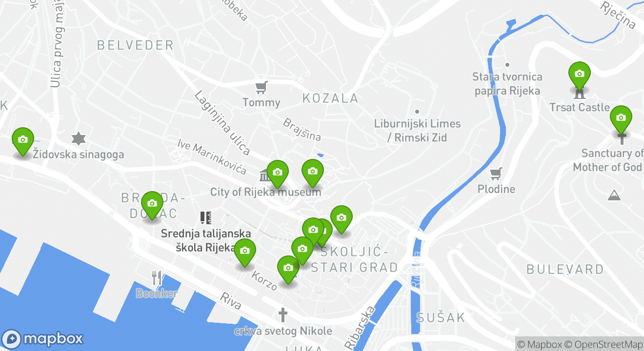This screenshot has width=644, height=351.
Task: Click the crkva svetog Nikole cross icon
Action: pos(282,315)
